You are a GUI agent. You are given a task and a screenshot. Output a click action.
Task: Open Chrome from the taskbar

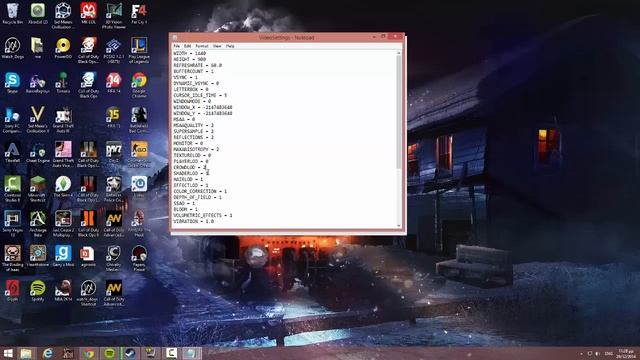[89, 353]
